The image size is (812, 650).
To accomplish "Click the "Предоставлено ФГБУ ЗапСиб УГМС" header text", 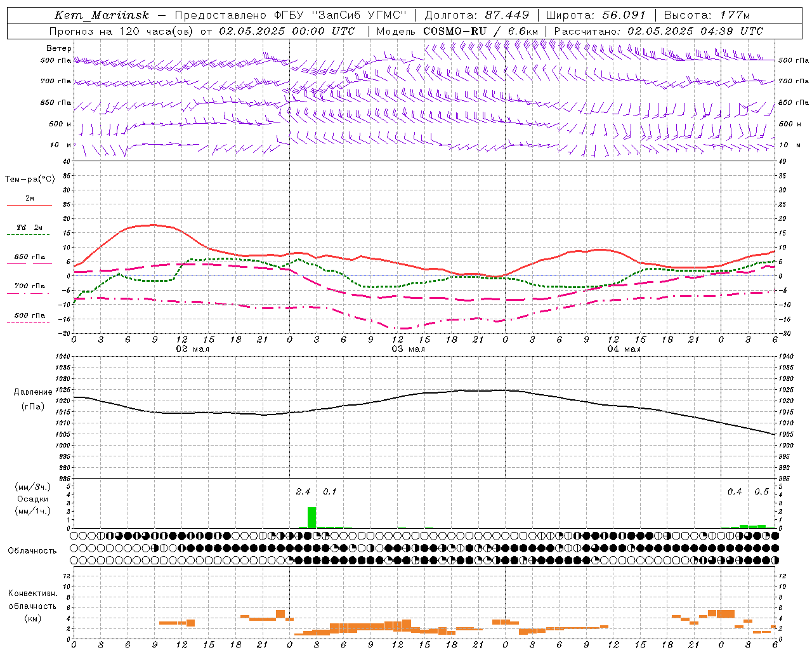I will (291, 15).
